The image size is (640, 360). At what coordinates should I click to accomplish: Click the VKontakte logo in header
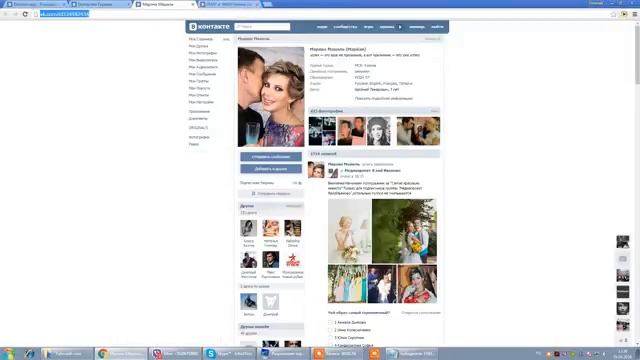click(x=209, y=27)
